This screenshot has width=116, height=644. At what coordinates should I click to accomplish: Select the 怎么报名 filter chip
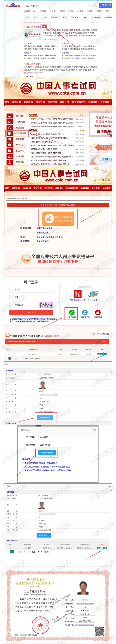click(75, 18)
